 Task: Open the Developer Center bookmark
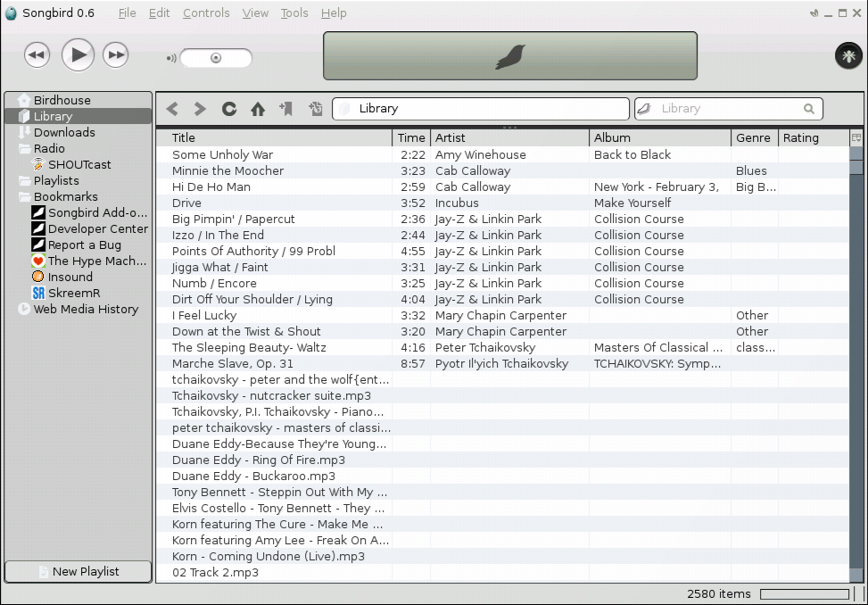78,228
